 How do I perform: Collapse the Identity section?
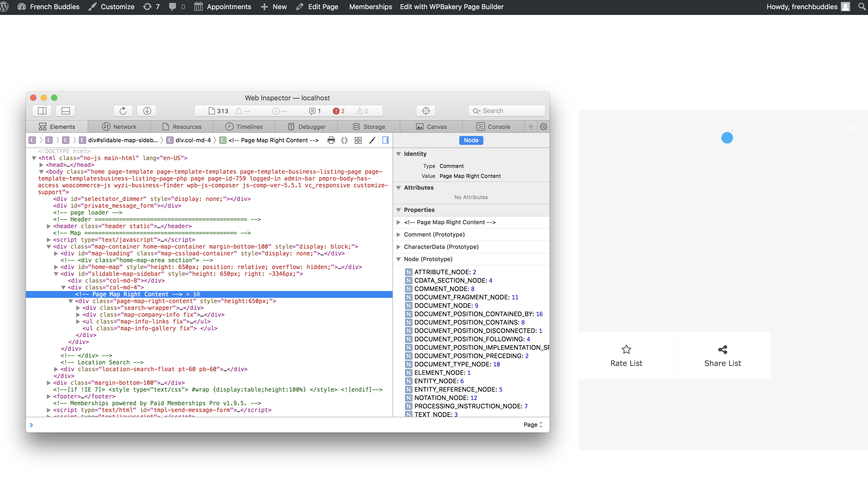(x=399, y=154)
